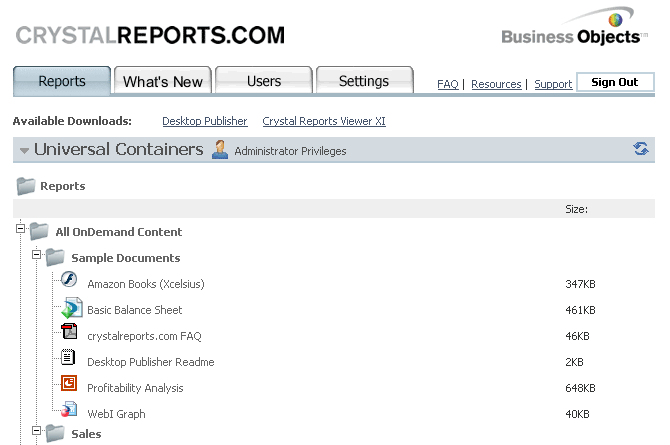Collapse the Universal Containers section triangle

[24, 150]
